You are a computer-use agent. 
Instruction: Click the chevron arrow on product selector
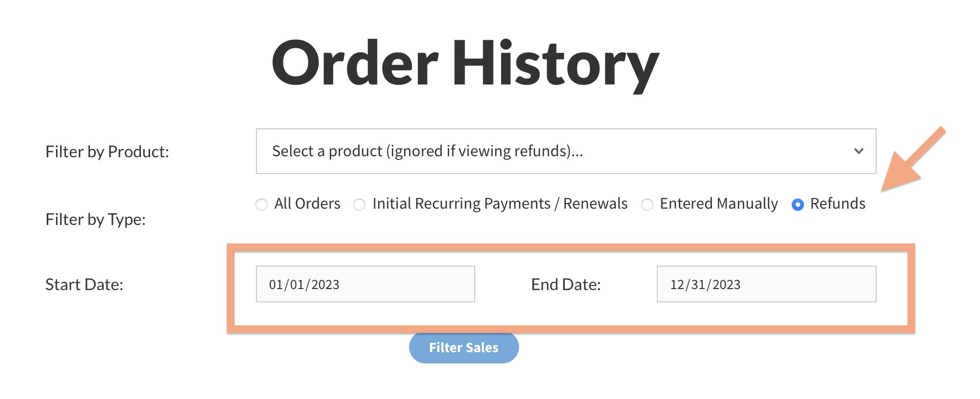(x=859, y=151)
